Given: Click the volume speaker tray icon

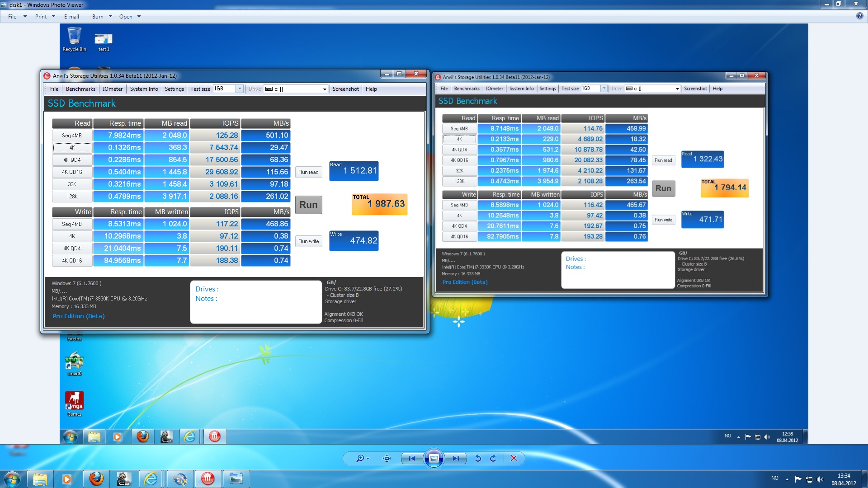Looking at the screenshot, I should point(820,479).
